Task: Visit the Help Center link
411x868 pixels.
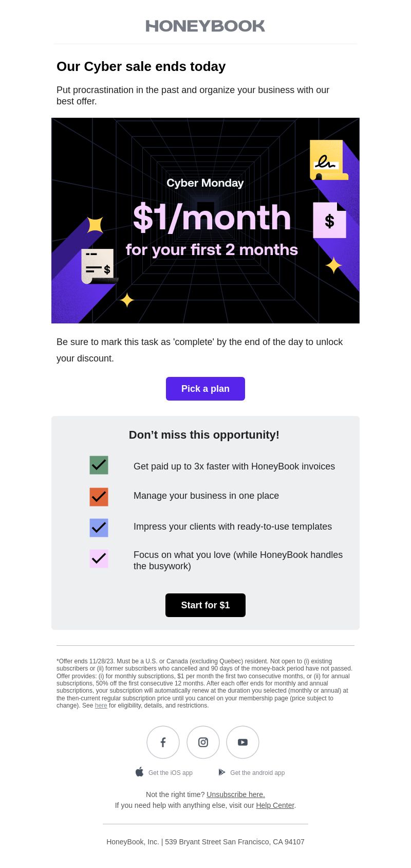Action: 275,805
